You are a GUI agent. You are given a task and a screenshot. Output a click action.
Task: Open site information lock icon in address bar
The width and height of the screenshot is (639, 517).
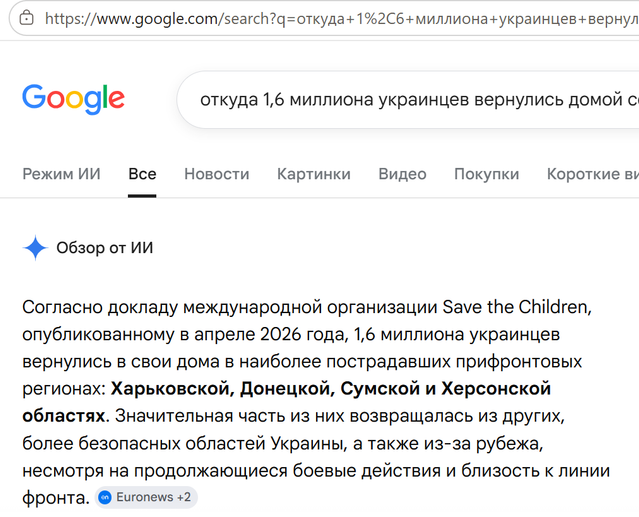26,18
